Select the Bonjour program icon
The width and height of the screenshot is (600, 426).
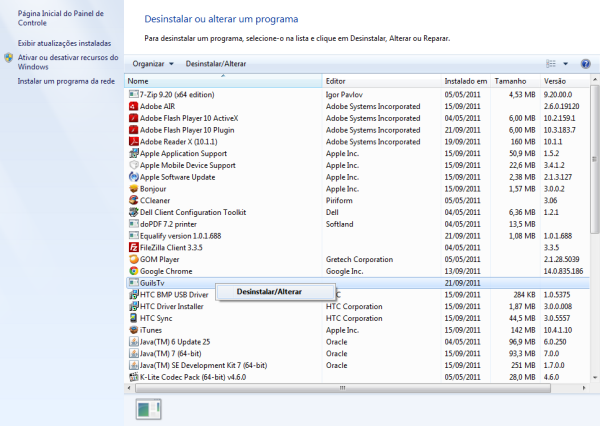(133, 188)
